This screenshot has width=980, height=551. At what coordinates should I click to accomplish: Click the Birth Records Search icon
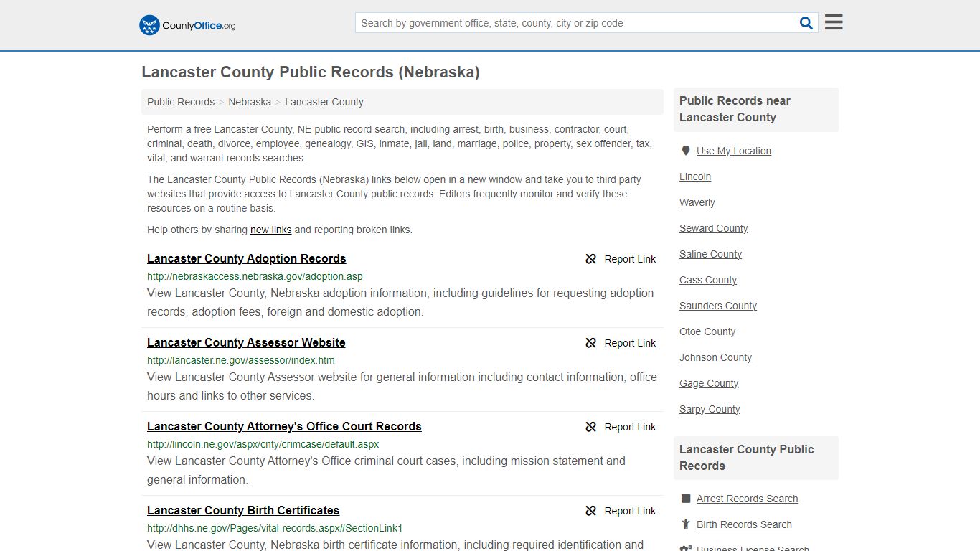686,524
